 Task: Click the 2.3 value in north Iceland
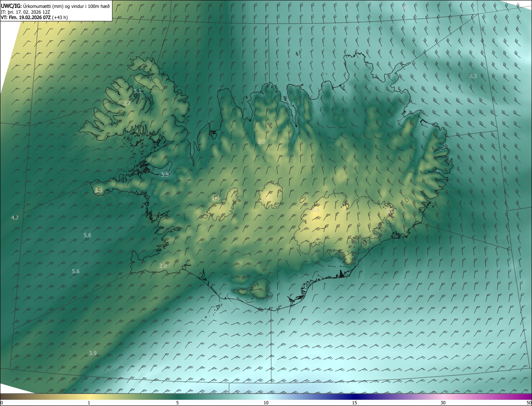click(x=261, y=142)
